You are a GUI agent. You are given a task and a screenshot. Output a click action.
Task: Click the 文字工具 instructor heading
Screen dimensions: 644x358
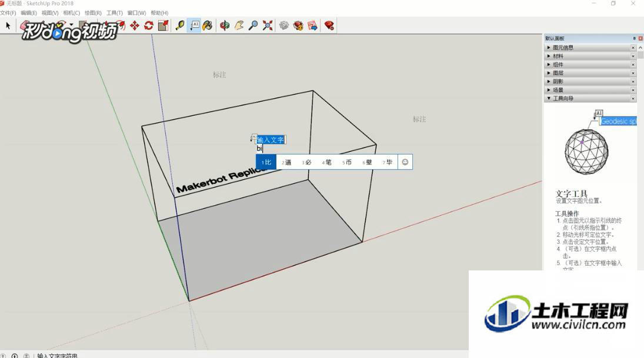[571, 193]
